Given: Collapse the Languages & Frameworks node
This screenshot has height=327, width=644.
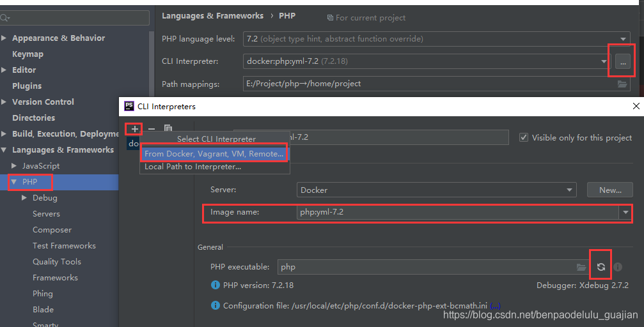Looking at the screenshot, I should (4, 149).
